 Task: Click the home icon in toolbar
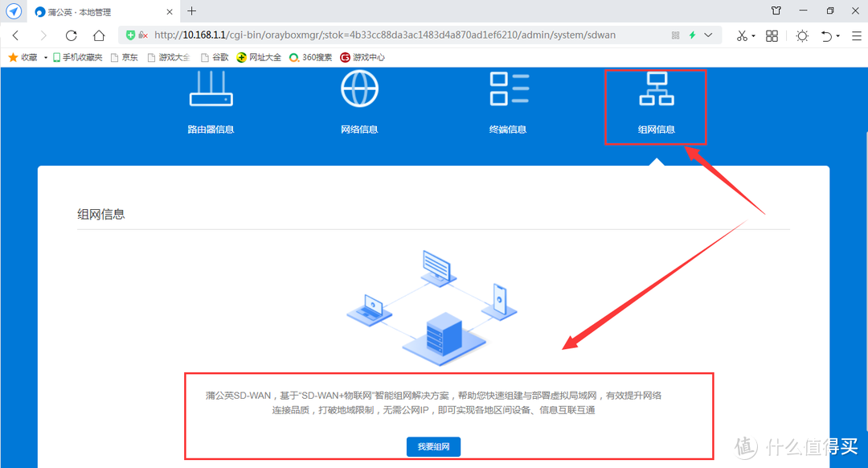pyautogui.click(x=98, y=35)
